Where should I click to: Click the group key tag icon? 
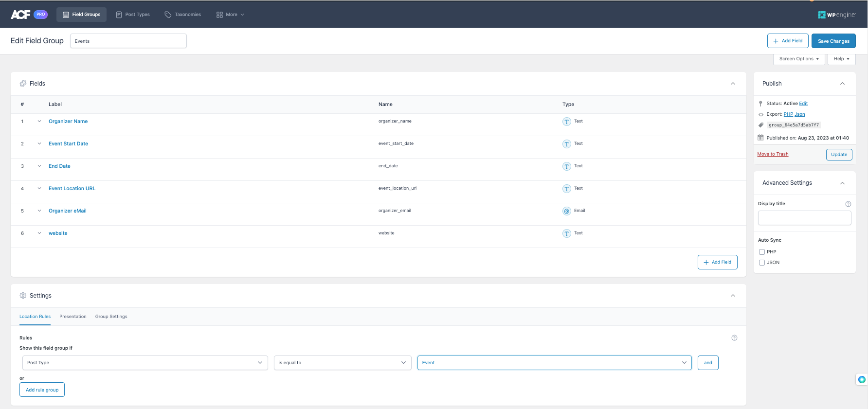click(761, 125)
